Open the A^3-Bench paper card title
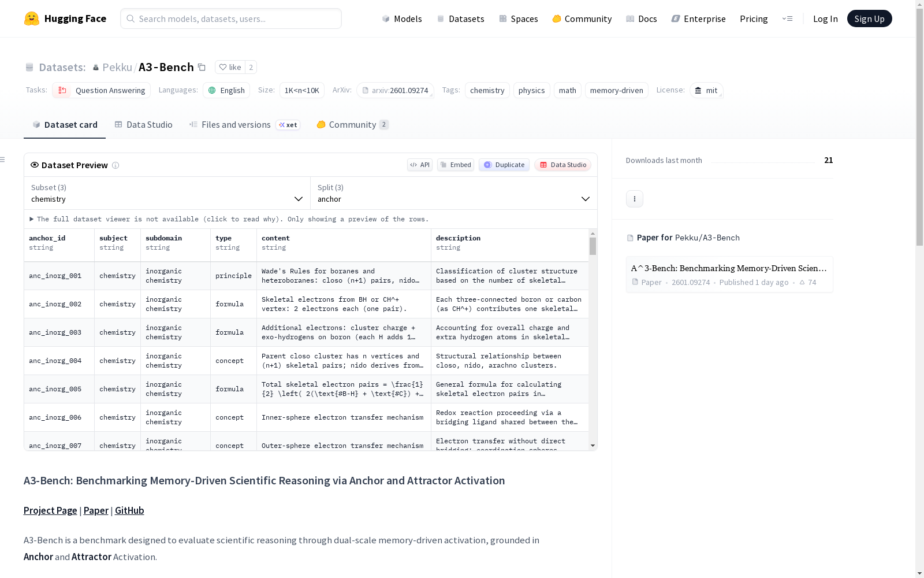924x578 pixels. (729, 268)
